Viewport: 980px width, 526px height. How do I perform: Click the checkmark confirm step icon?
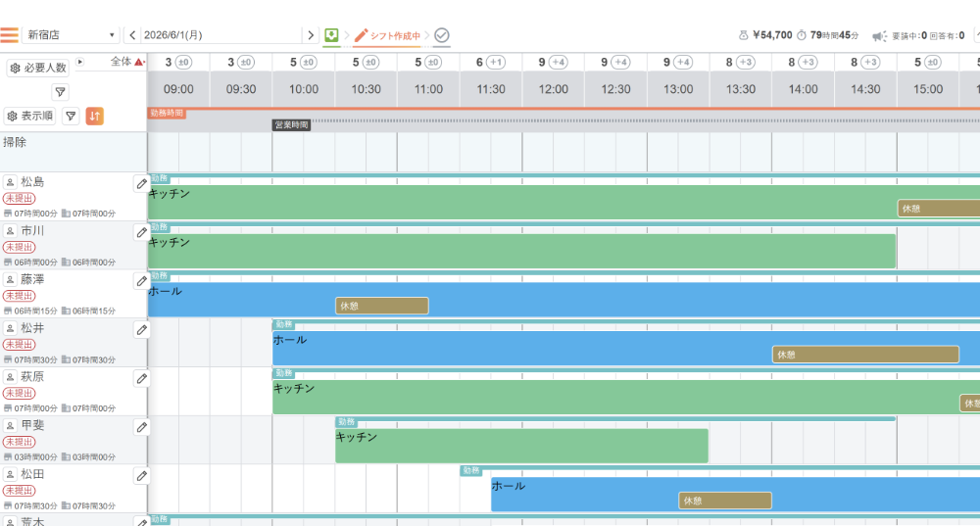coord(442,35)
